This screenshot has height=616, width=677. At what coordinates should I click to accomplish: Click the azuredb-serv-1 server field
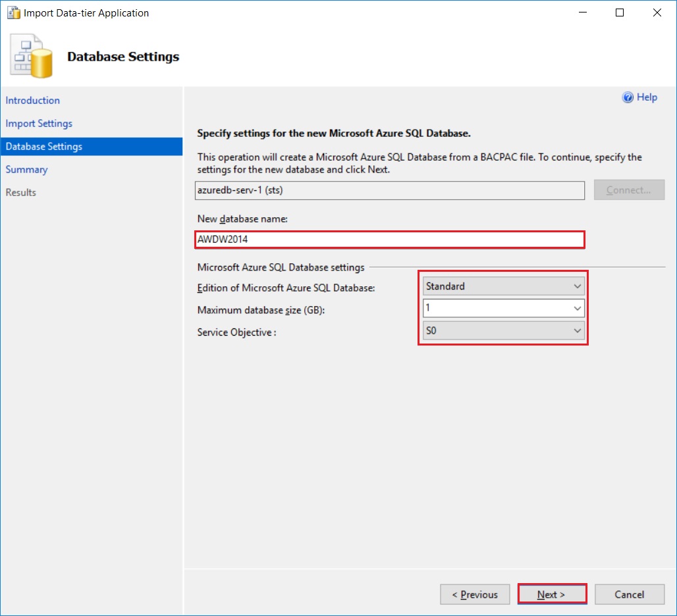point(389,190)
